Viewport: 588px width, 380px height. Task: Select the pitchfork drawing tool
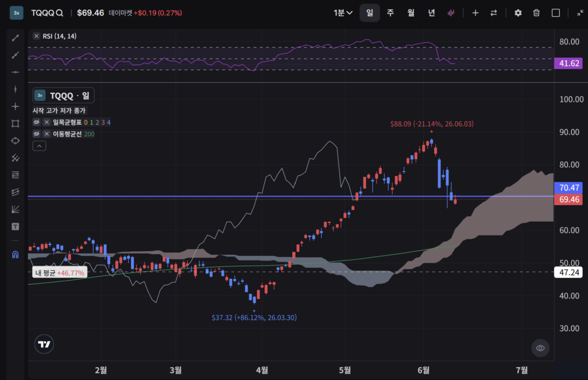coord(16,158)
